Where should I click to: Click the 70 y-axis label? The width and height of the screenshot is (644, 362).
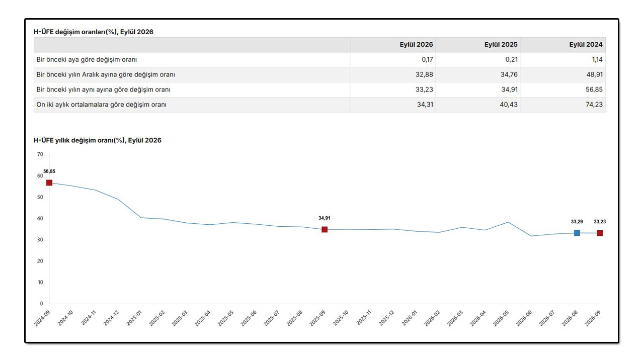pyautogui.click(x=40, y=154)
